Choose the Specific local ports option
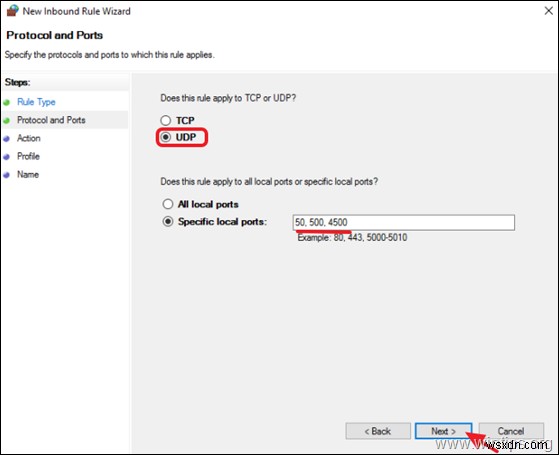 pyautogui.click(x=168, y=222)
